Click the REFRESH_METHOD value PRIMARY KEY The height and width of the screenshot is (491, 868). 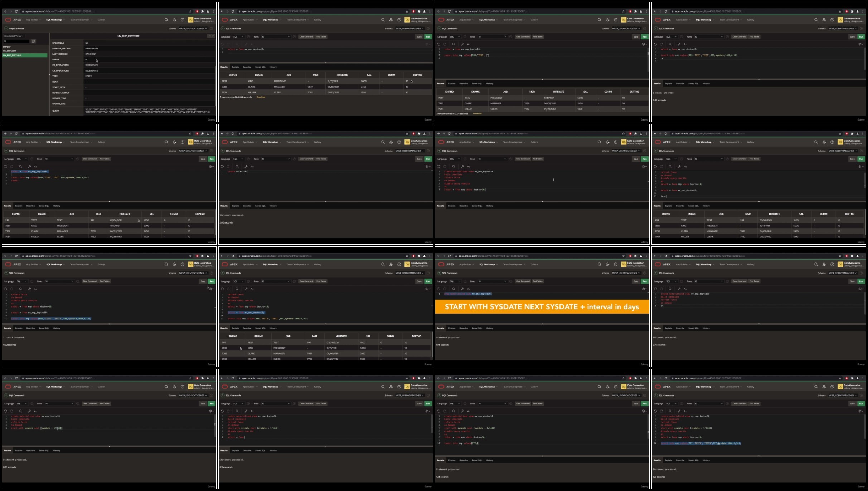point(92,48)
